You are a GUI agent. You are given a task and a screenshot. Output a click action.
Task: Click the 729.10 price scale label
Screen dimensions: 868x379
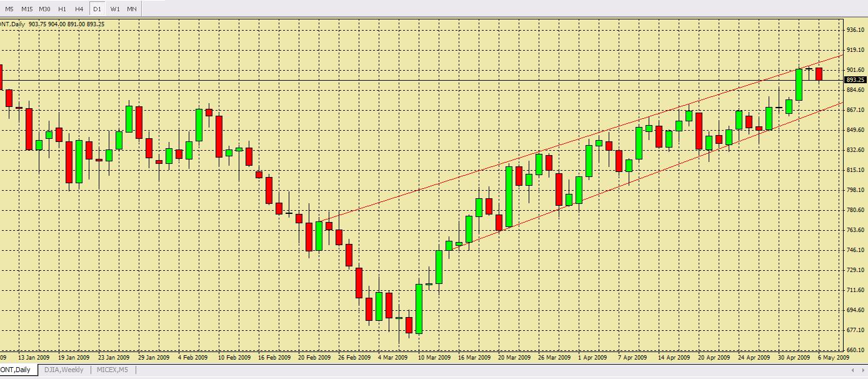click(x=855, y=270)
